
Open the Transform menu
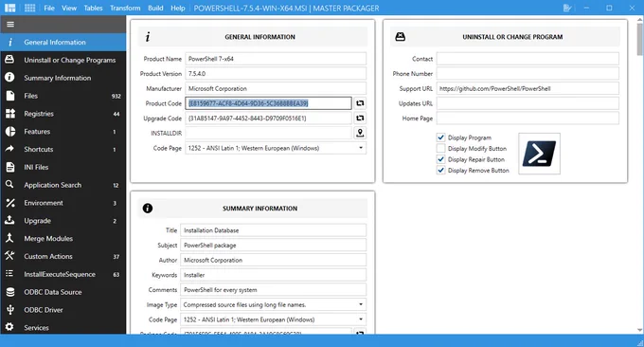[125, 8]
